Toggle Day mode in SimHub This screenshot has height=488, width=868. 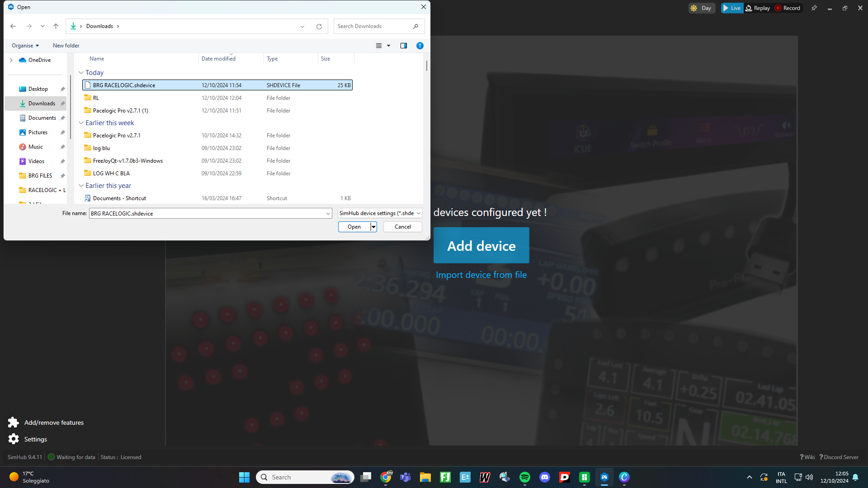702,8
